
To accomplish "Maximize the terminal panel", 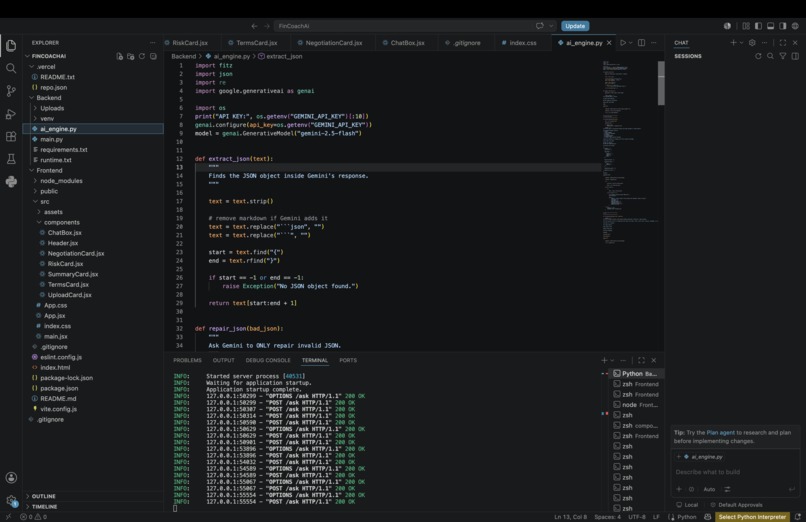I will click(642, 360).
